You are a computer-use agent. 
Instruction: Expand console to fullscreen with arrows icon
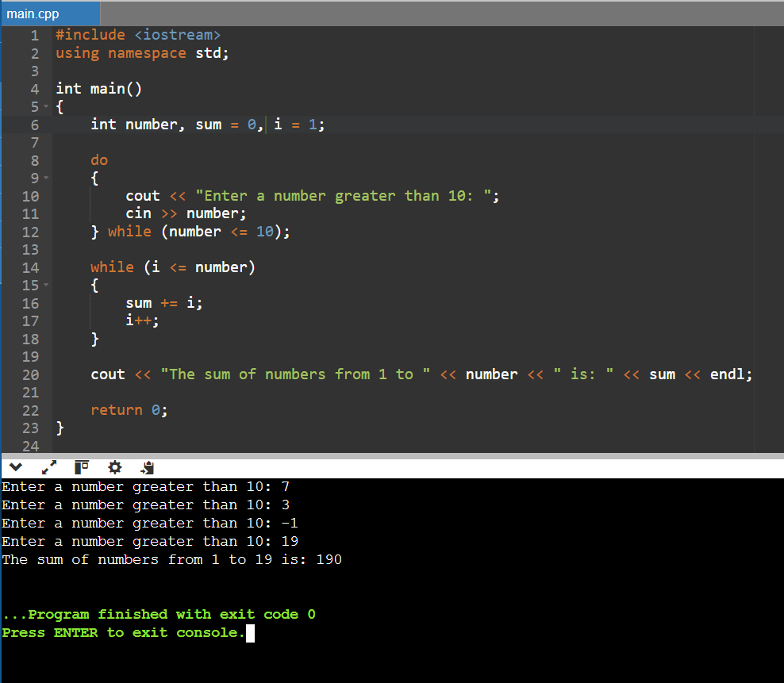49,467
